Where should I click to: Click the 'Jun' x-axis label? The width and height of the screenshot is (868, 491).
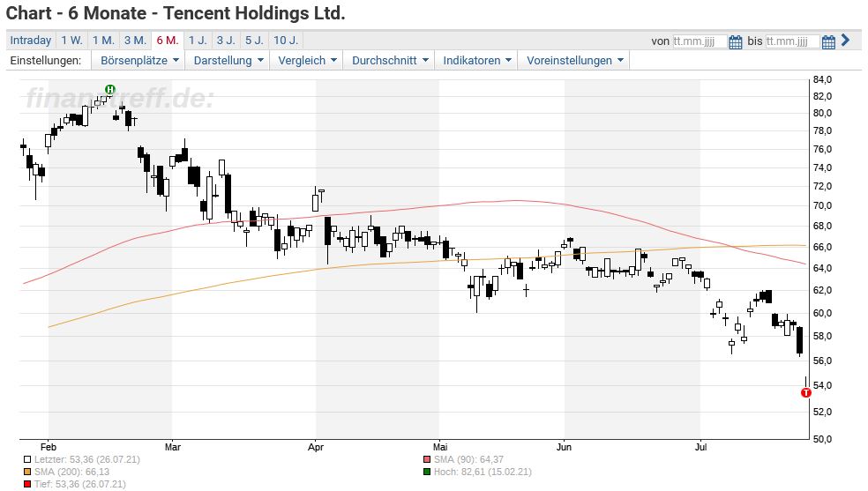564,447
